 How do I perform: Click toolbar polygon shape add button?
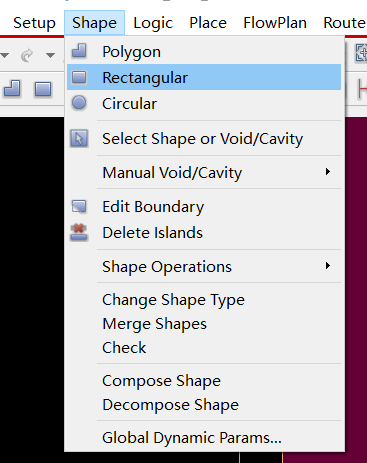[12, 89]
